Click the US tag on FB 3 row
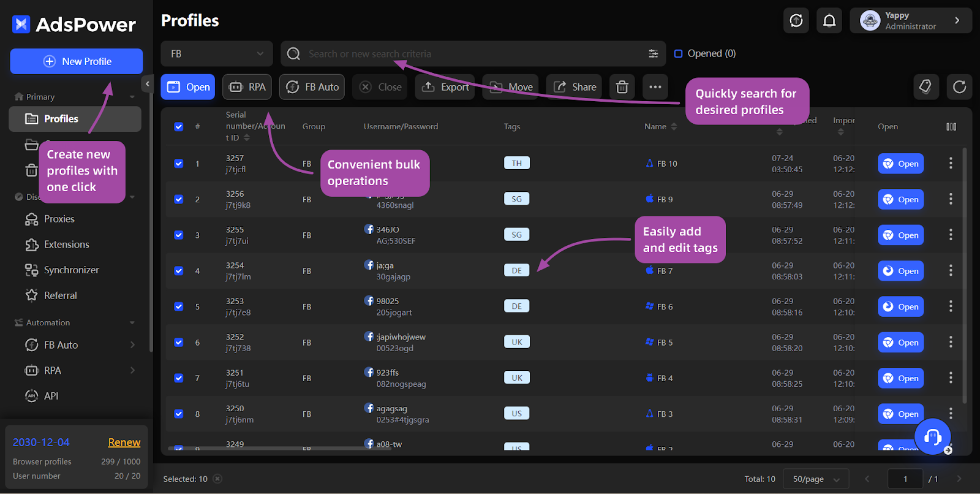Image resolution: width=980 pixels, height=494 pixels. point(517,413)
